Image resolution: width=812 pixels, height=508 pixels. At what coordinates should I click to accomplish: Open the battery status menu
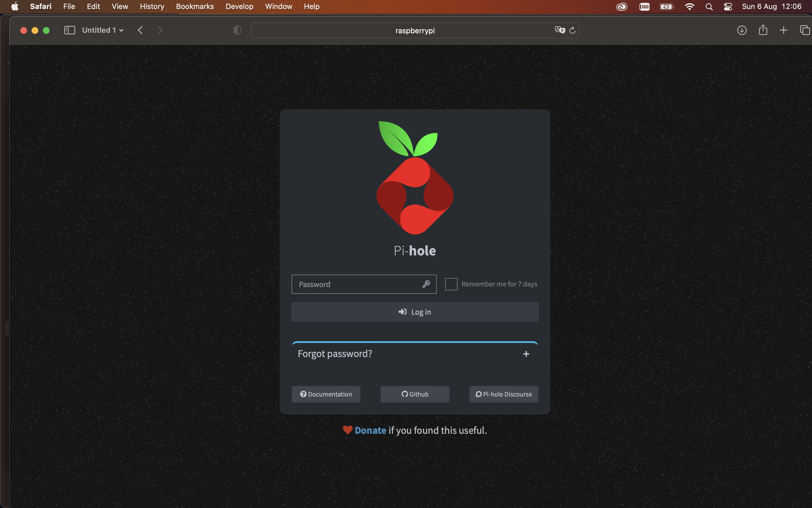(x=667, y=6)
